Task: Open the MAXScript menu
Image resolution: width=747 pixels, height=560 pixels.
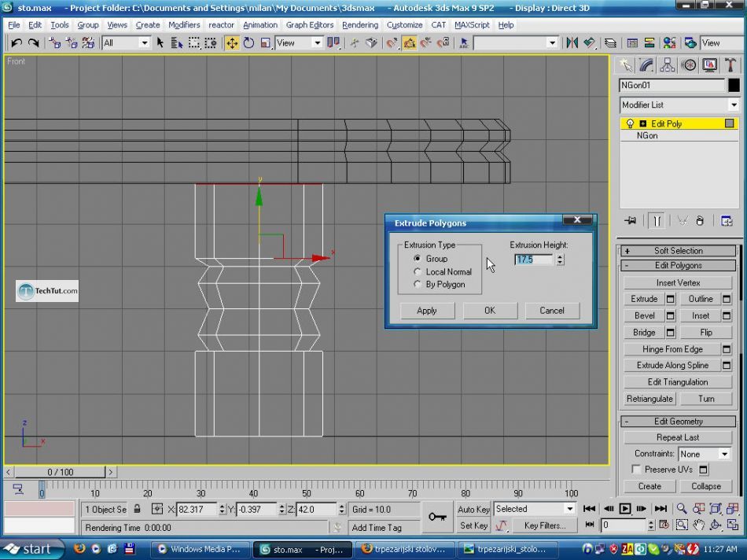Action: [x=472, y=25]
